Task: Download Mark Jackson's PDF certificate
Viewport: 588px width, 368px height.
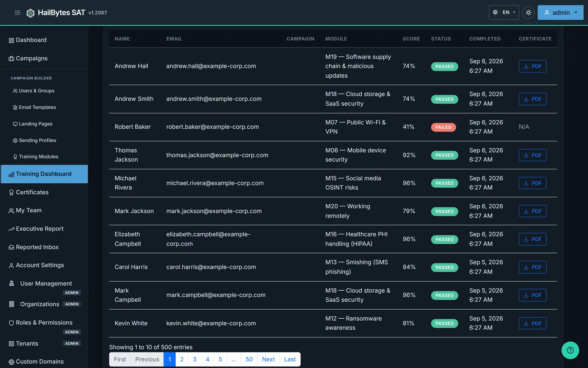Action: pyautogui.click(x=533, y=211)
